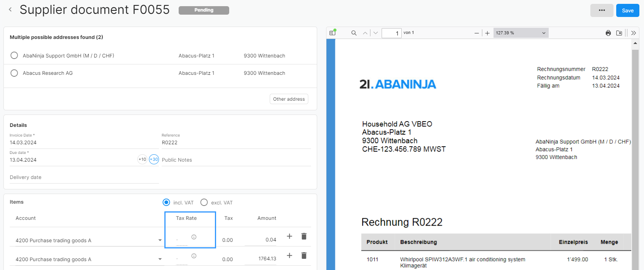
Task: Delete the first item row with trash icon
Action: click(x=304, y=236)
